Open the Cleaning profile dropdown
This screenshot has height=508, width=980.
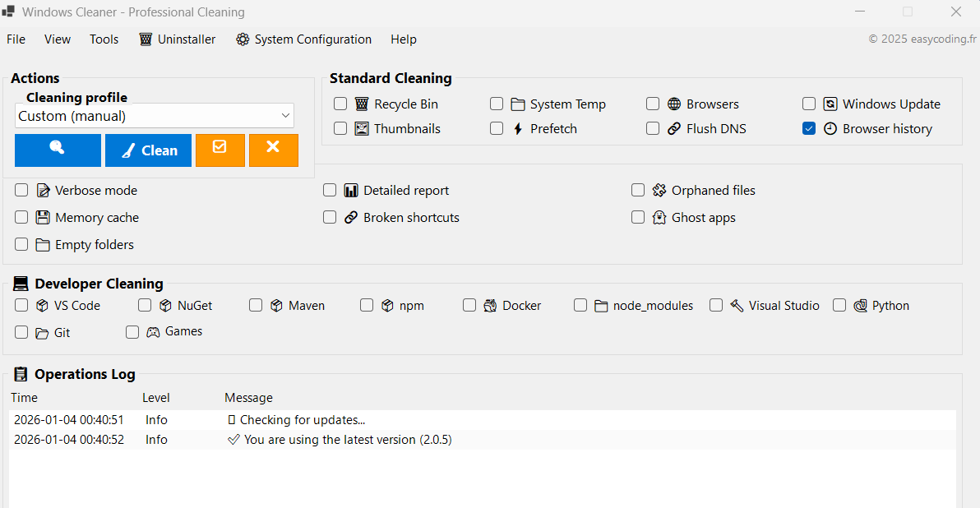pos(155,116)
